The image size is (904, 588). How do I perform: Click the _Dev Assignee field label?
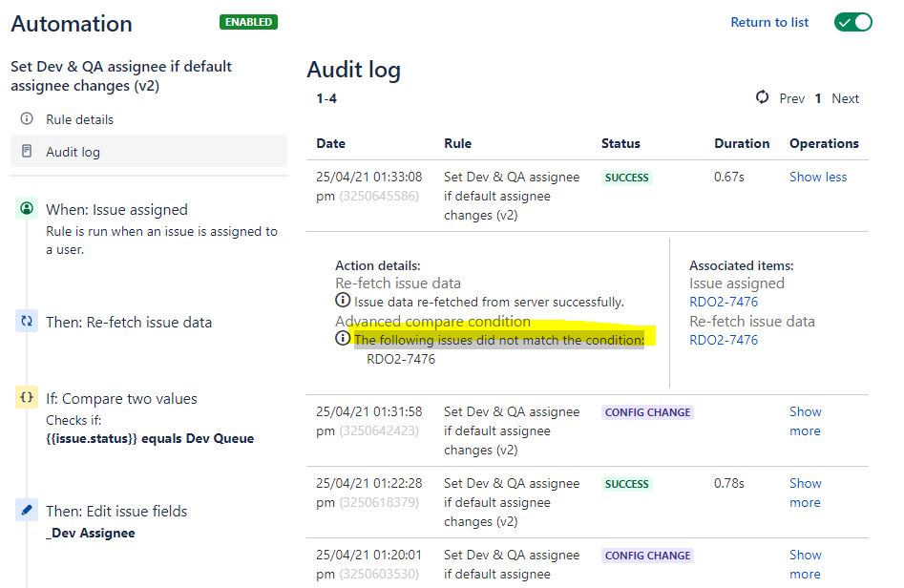point(91,534)
